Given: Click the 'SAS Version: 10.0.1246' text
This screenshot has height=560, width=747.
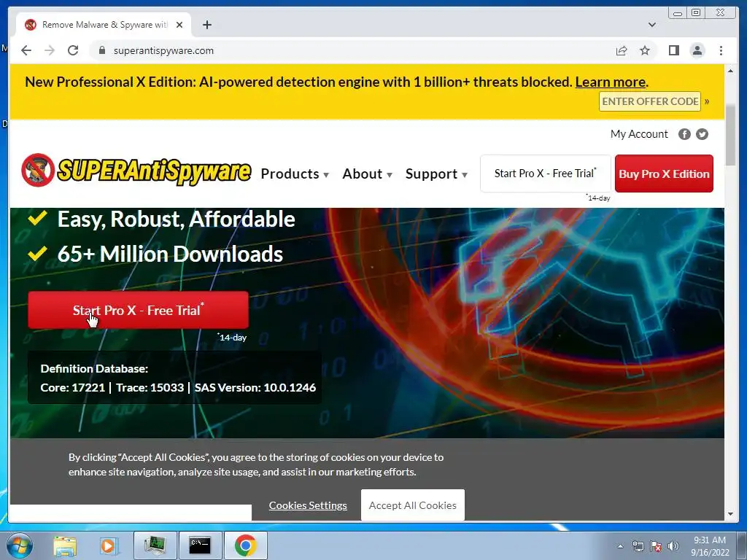Looking at the screenshot, I should [x=255, y=388].
